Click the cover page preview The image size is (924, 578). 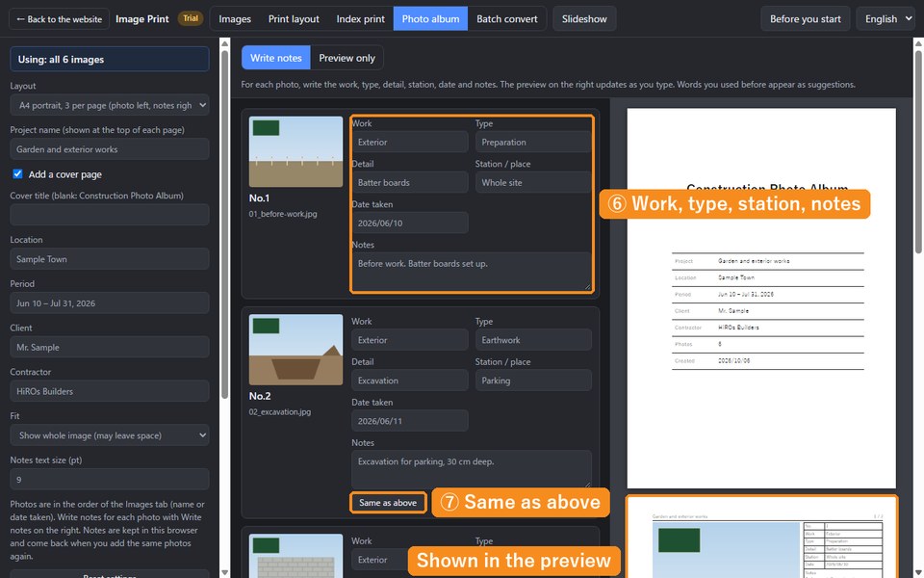tap(760, 298)
